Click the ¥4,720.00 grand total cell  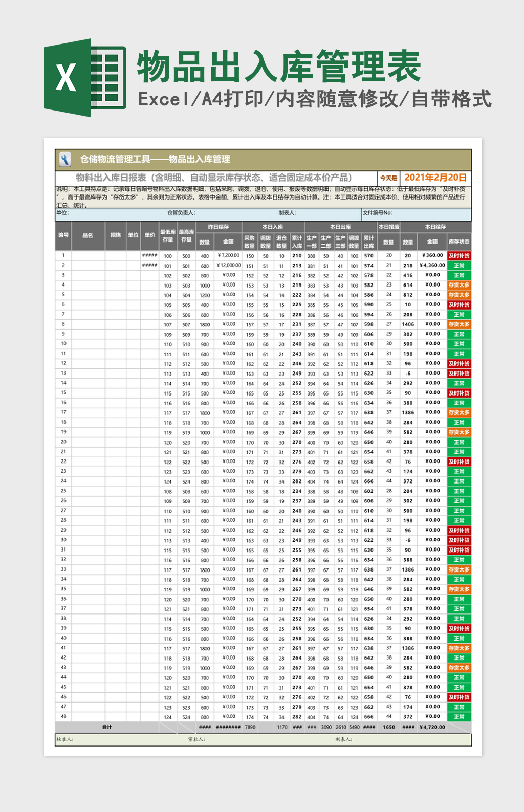[x=432, y=727]
